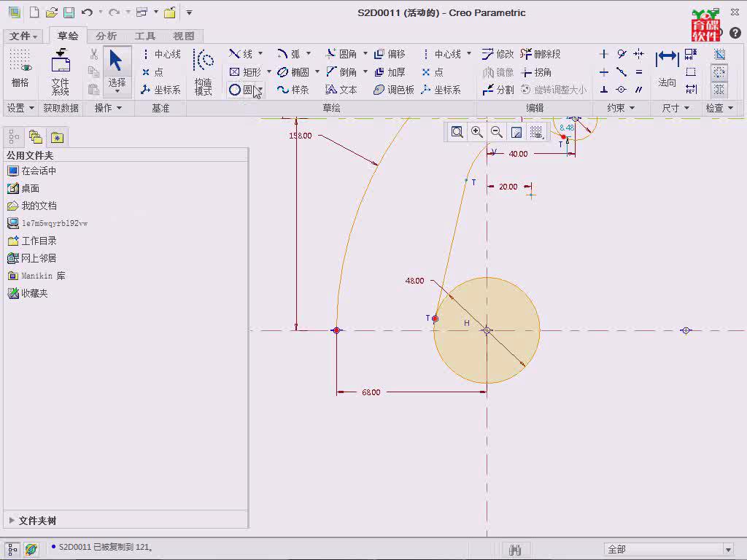747x560 pixels.
Task: Select the 加厚 (Thicken) tool
Action: click(390, 72)
